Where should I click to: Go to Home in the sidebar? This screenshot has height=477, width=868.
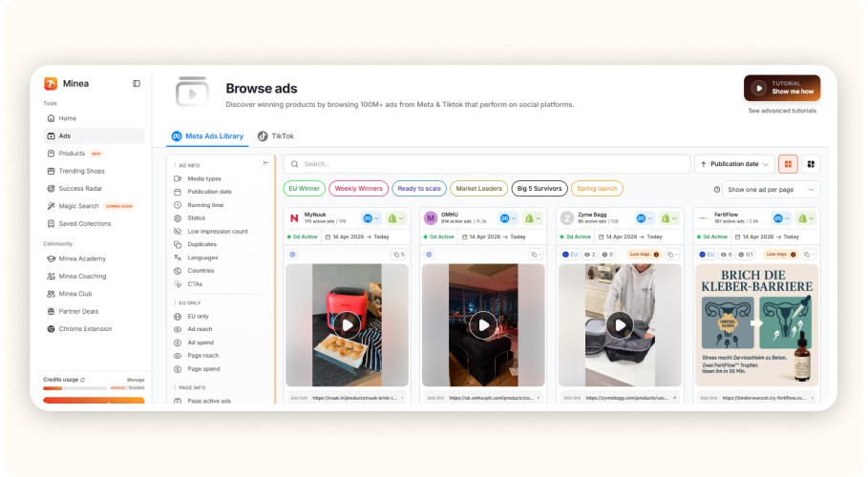[x=93, y=118]
